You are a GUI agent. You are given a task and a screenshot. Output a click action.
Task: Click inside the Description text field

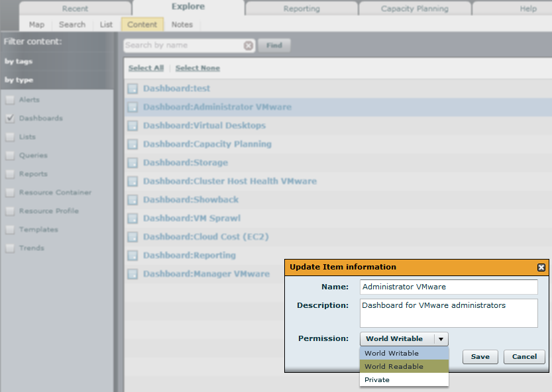click(x=448, y=312)
